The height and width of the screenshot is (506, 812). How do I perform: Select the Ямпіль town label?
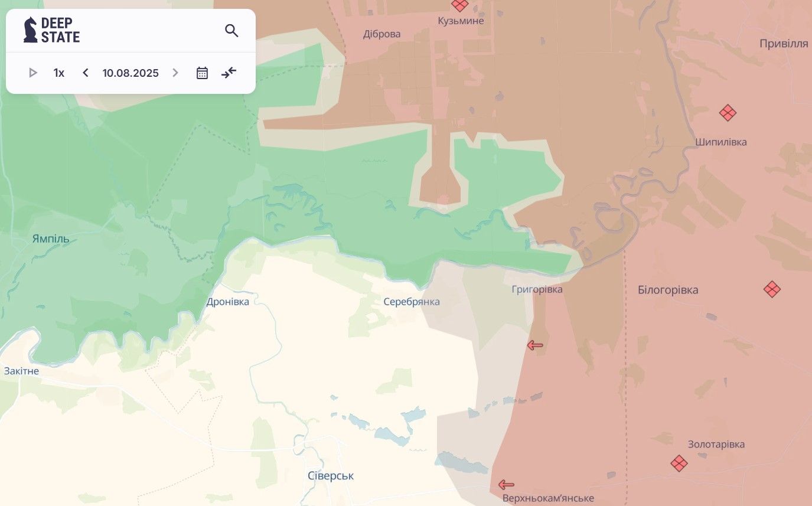(51, 239)
